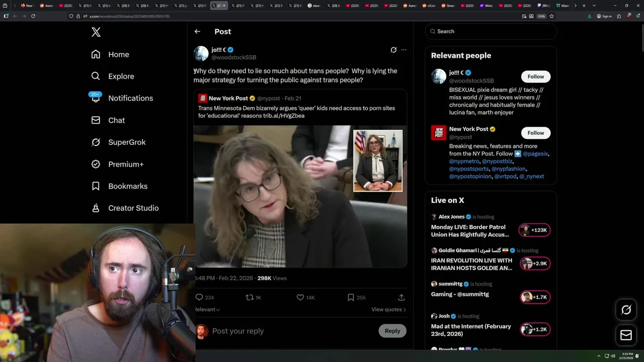Open the post's three-dot More menu
This screenshot has width=644, height=362.
404,50
